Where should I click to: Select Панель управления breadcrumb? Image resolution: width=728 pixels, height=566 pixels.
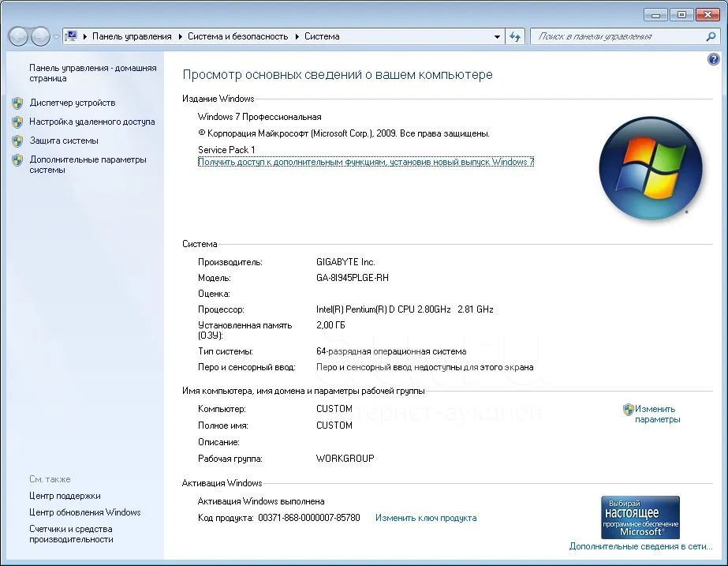(x=132, y=37)
